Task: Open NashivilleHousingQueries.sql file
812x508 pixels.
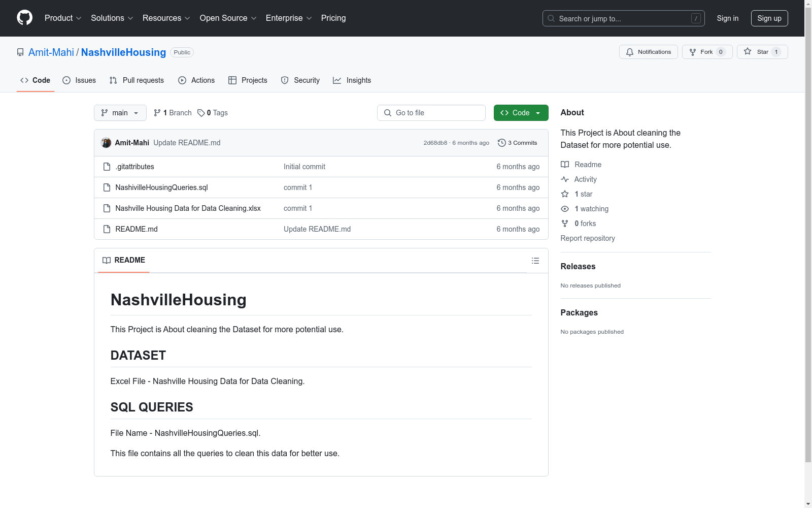Action: pyautogui.click(x=161, y=187)
